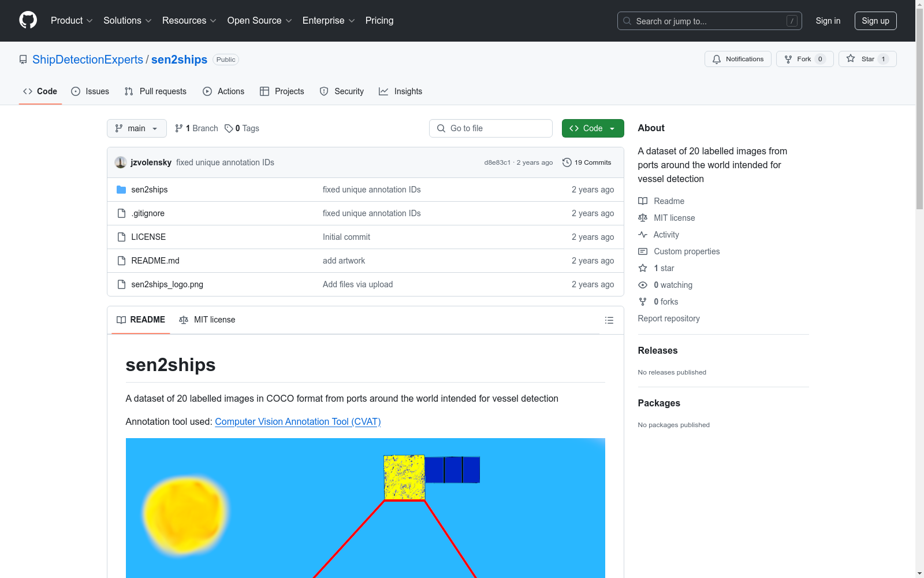924x578 pixels.
Task: Open the Initial commit message link
Action: (346, 237)
